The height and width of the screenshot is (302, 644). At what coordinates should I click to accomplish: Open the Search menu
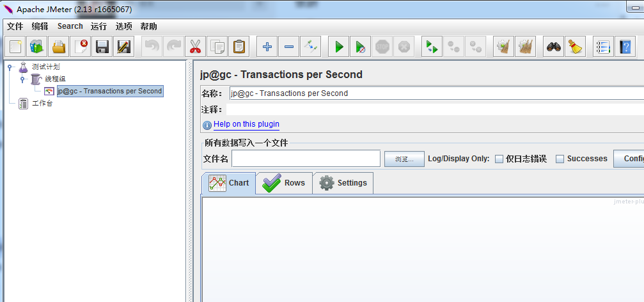tap(70, 26)
